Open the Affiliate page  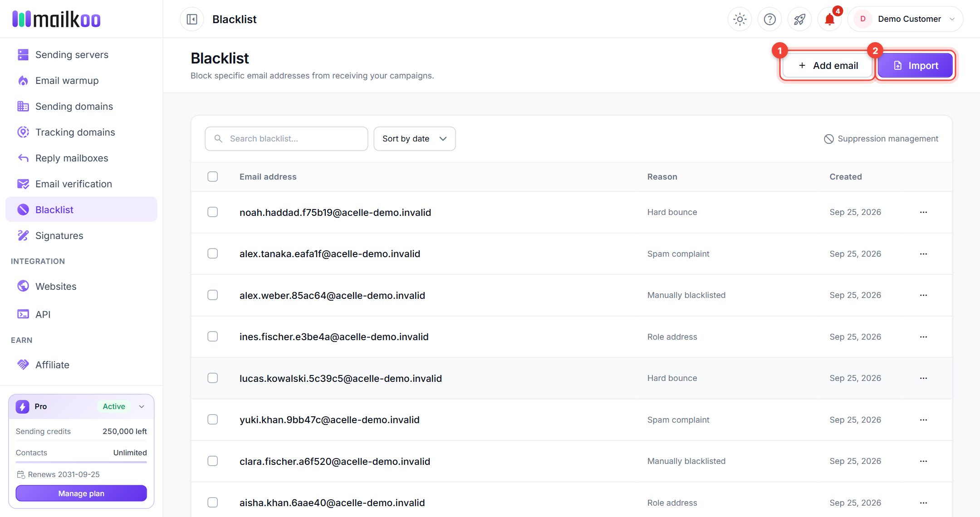coord(81,365)
